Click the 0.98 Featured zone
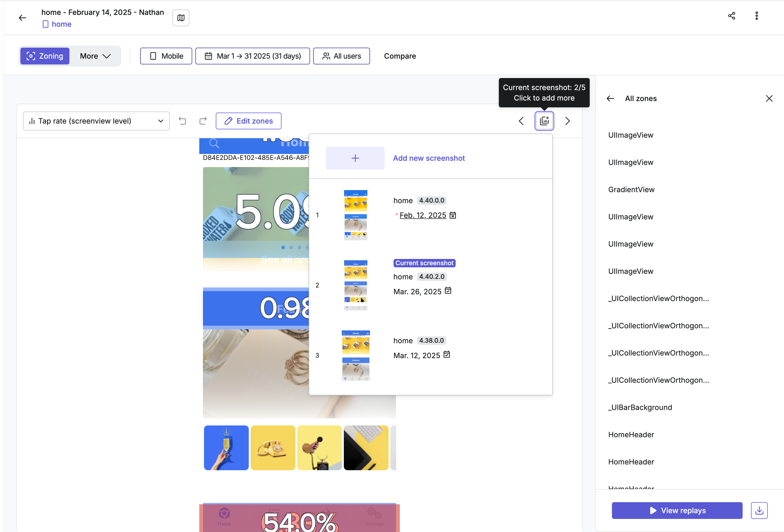This screenshot has width=784, height=532. click(x=256, y=308)
